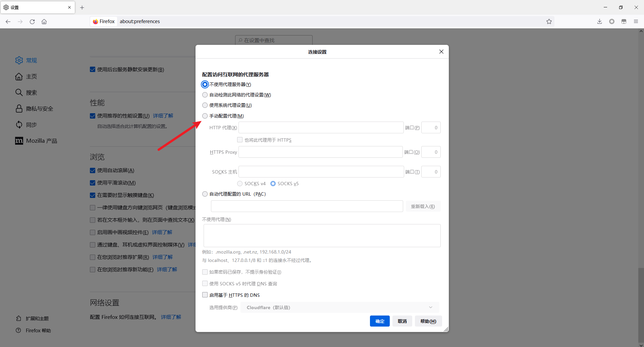This screenshot has width=644, height=347.
Task: Open 详细了解 link beside 使用推荐的性能设置
Action: tap(163, 116)
